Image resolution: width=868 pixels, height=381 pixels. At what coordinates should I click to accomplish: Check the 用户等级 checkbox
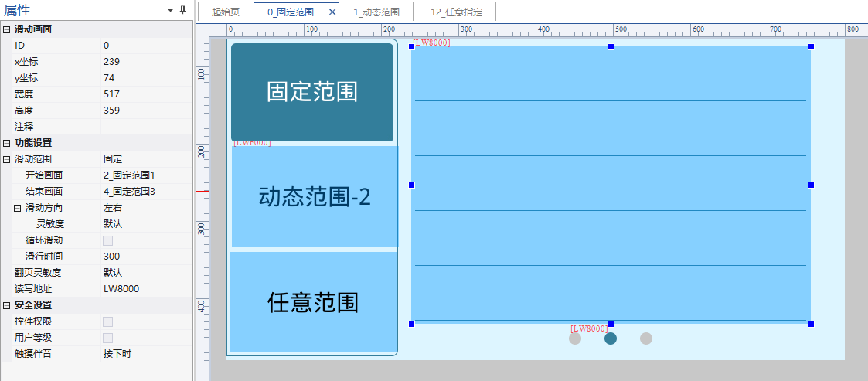click(x=108, y=338)
